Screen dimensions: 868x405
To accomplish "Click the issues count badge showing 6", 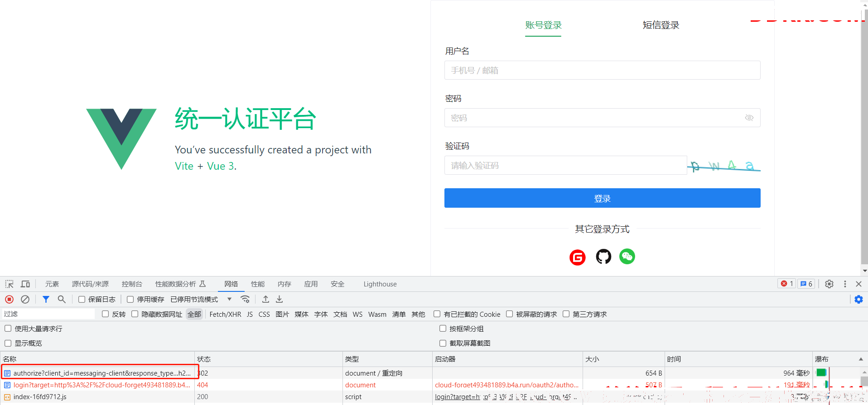I will pos(806,284).
